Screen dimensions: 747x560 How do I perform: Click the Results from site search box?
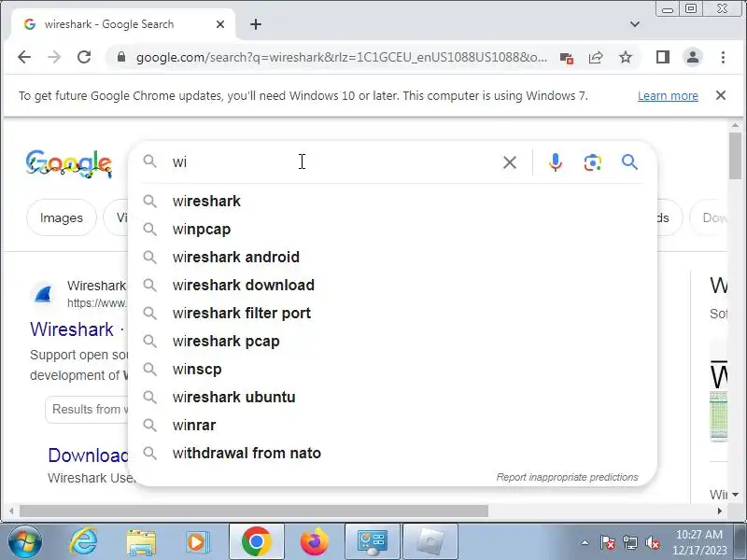coord(88,409)
